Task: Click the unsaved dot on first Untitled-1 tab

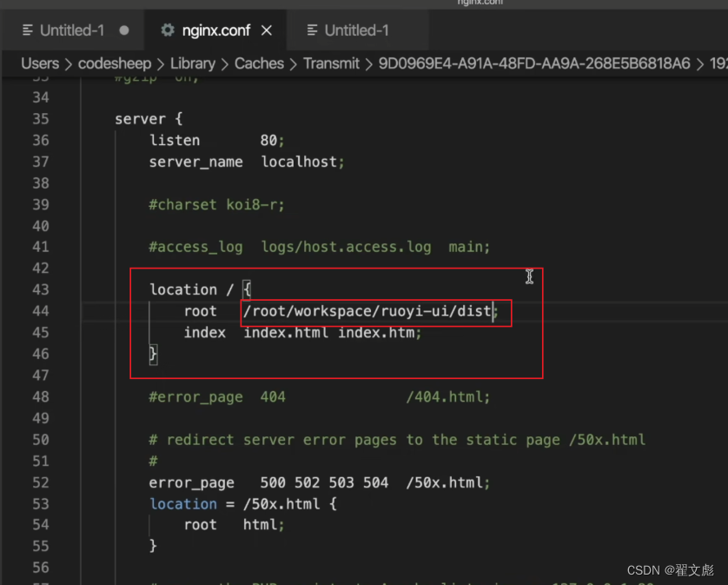Action: (x=124, y=30)
